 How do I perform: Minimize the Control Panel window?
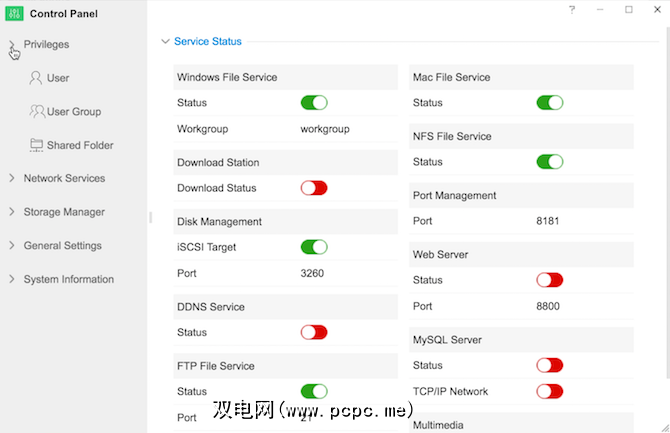[600, 10]
